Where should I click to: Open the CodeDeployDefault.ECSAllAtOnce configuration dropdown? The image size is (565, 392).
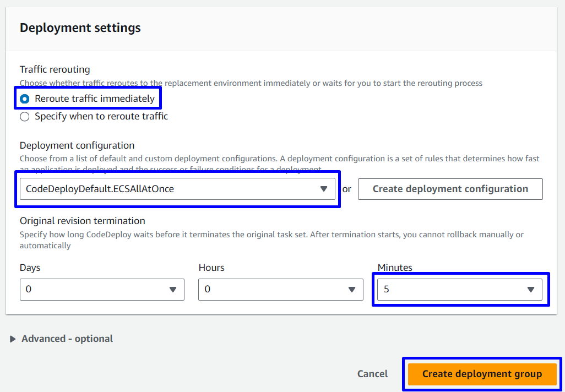171,189
